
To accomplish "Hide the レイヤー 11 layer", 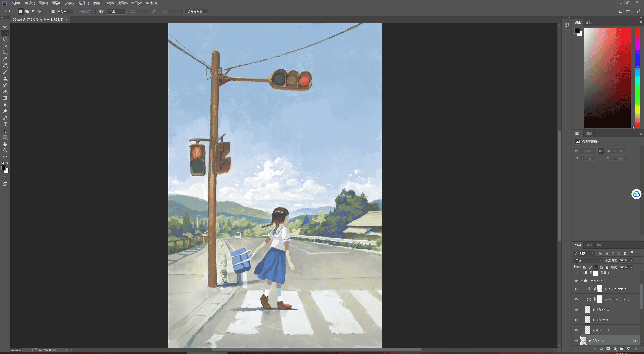I will [576, 330].
